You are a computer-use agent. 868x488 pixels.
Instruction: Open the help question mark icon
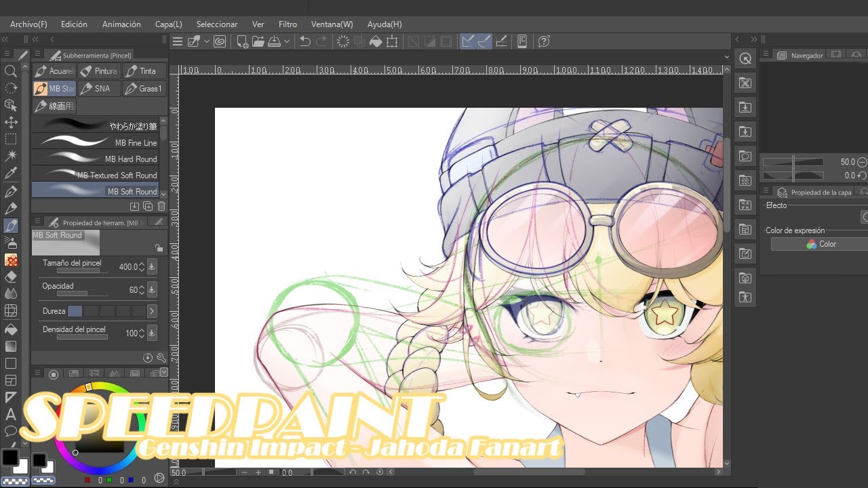click(x=543, y=41)
